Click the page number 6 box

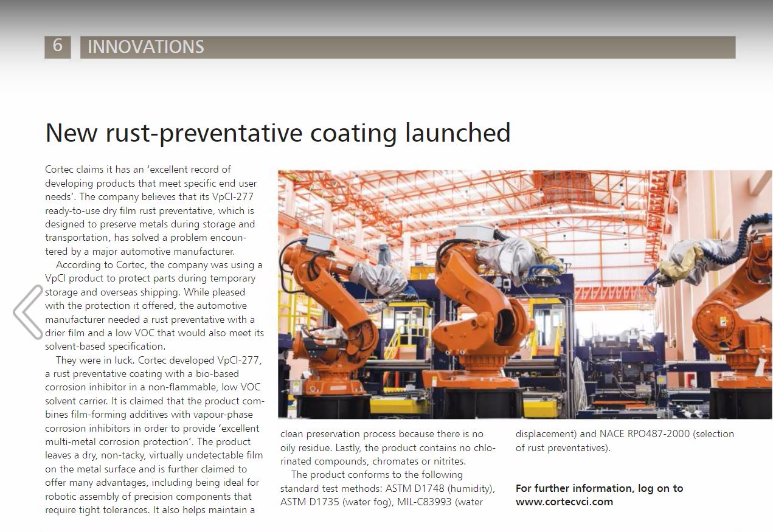pyautogui.click(x=57, y=47)
